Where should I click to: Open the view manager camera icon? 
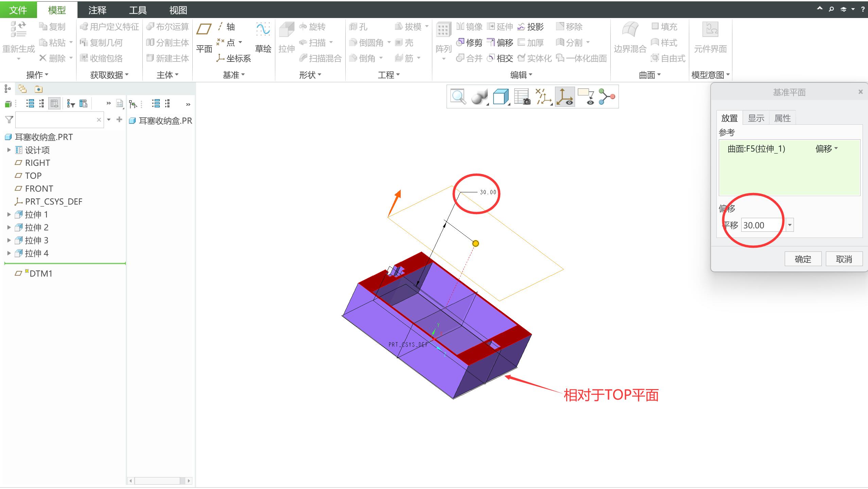click(522, 97)
